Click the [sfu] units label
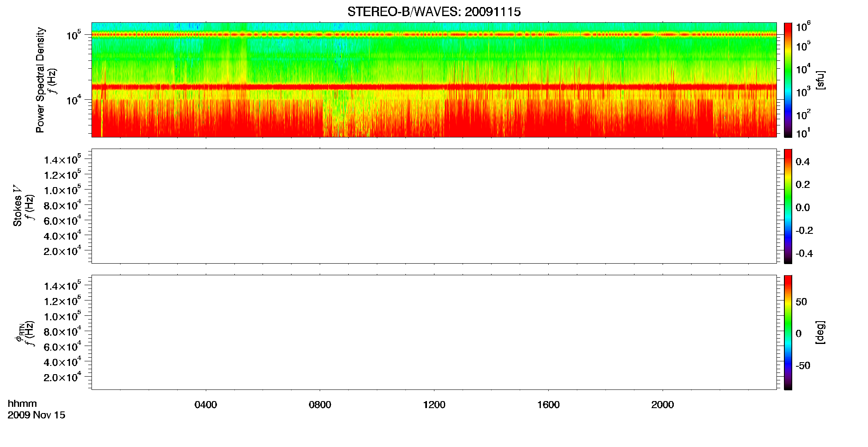868x447 pixels. (820, 80)
